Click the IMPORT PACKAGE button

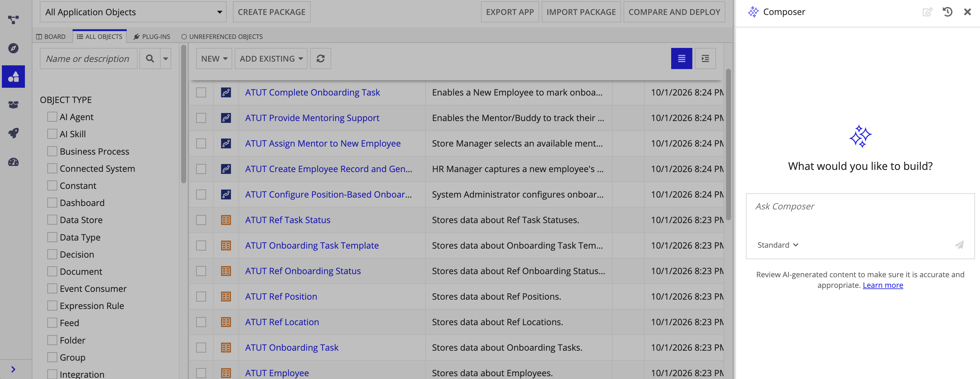tap(581, 12)
